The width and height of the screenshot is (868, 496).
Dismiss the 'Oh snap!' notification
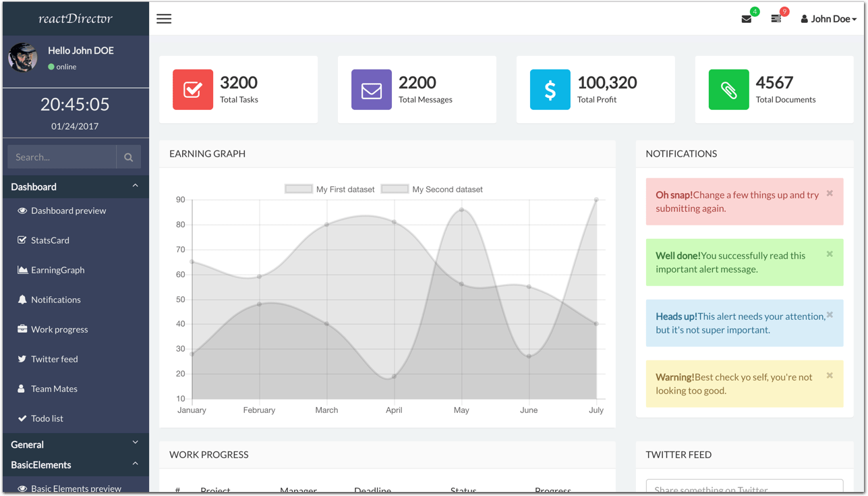click(x=829, y=194)
